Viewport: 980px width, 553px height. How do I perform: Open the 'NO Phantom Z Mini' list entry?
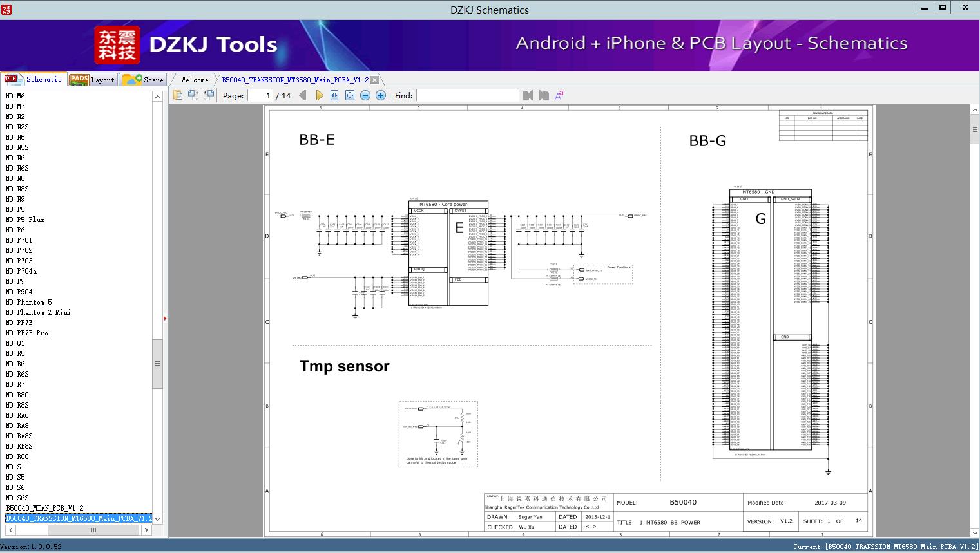click(x=39, y=312)
